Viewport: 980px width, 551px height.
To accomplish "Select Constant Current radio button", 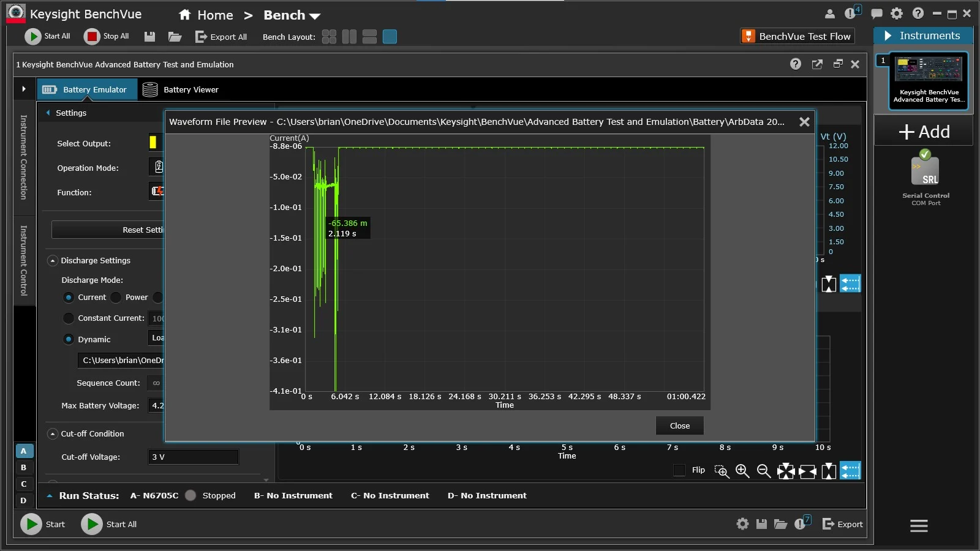I will pos(69,318).
